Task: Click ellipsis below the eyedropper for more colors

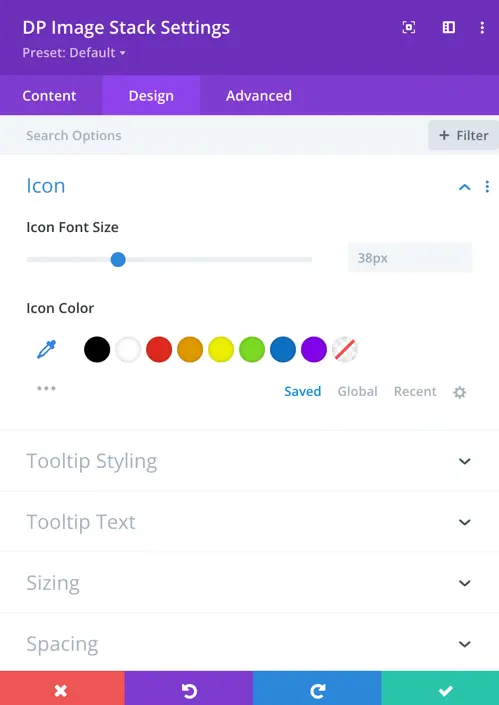Action: coord(46,388)
